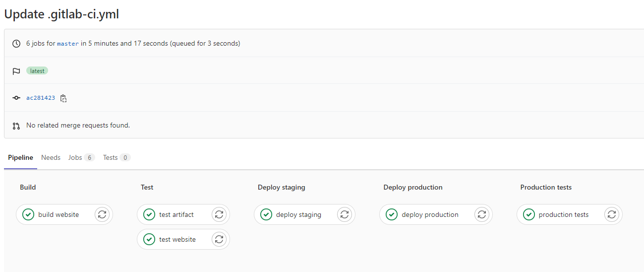Retry the build website job
Viewport: 644px width, 272px height.
[x=102, y=214]
